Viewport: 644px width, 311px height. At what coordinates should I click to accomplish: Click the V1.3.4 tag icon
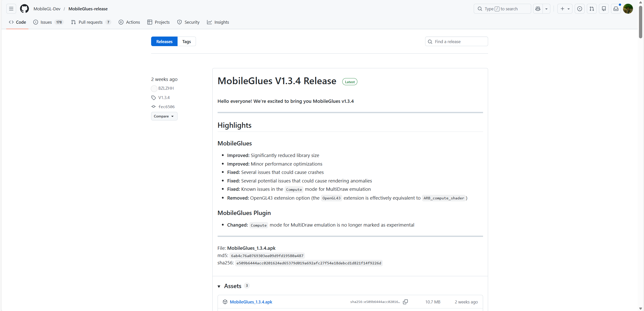[154, 98]
